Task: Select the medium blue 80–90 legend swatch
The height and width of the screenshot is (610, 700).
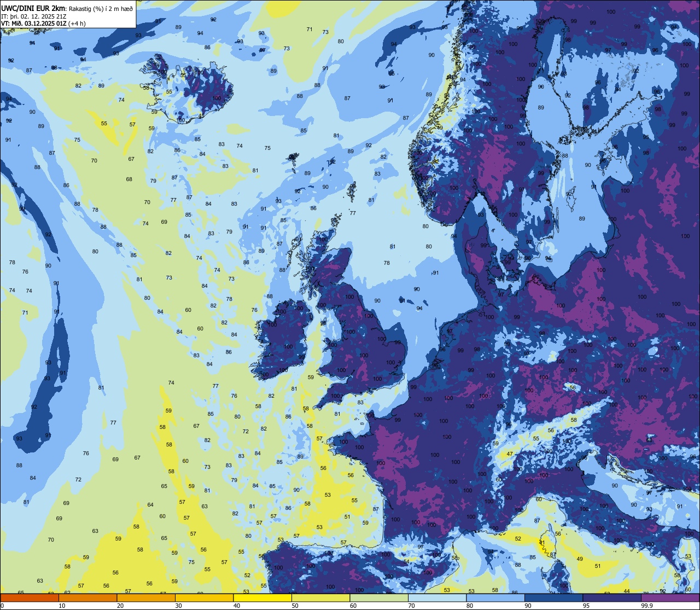Action: [x=495, y=597]
